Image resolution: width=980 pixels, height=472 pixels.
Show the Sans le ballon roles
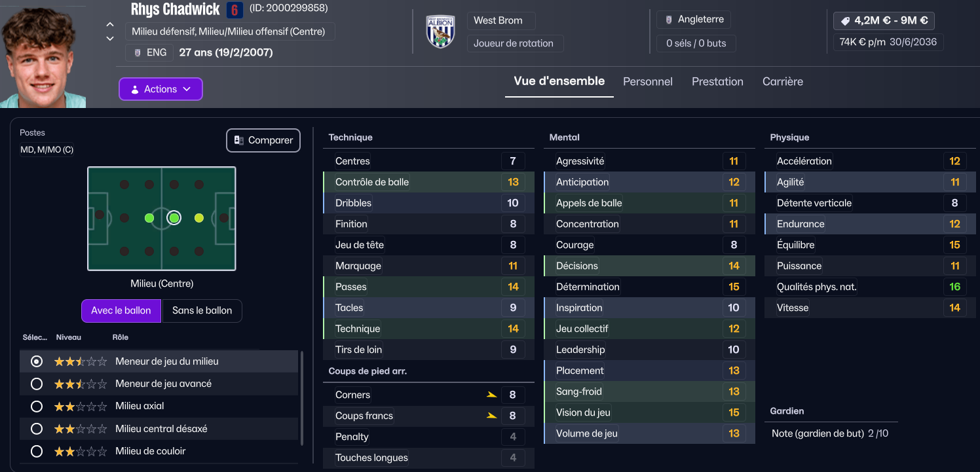(x=202, y=311)
